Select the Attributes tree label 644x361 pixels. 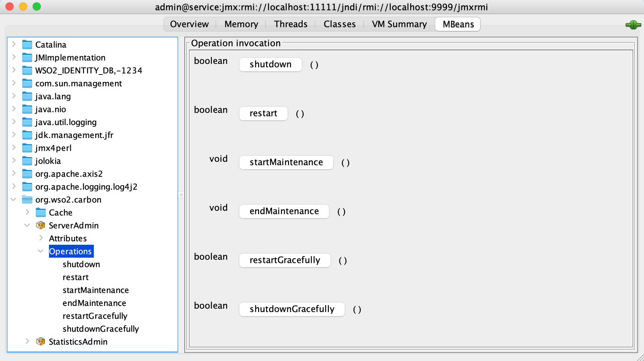click(x=68, y=238)
